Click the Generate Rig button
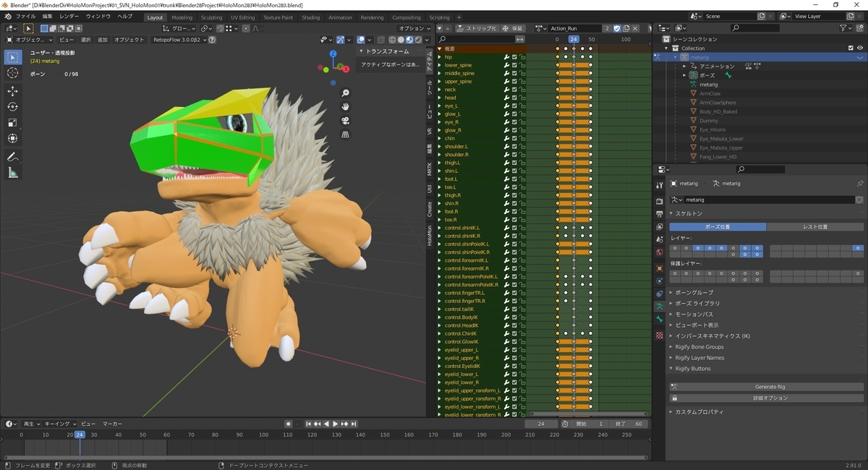The image size is (868, 470). [x=770, y=387]
